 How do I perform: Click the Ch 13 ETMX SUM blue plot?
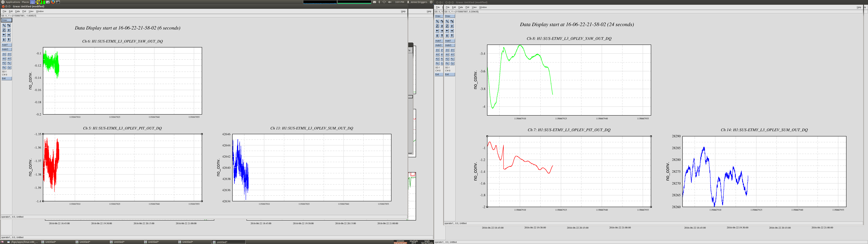(x=312, y=168)
